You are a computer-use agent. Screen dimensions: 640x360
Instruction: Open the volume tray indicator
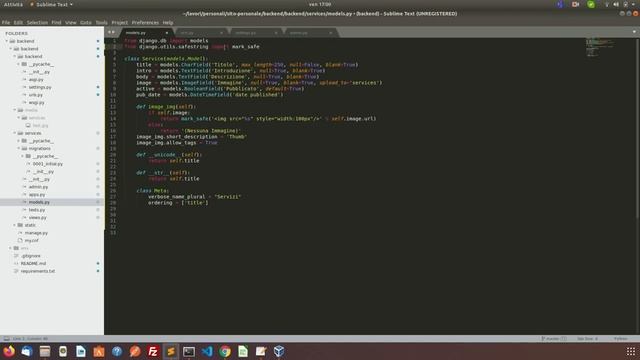tap(616, 4)
